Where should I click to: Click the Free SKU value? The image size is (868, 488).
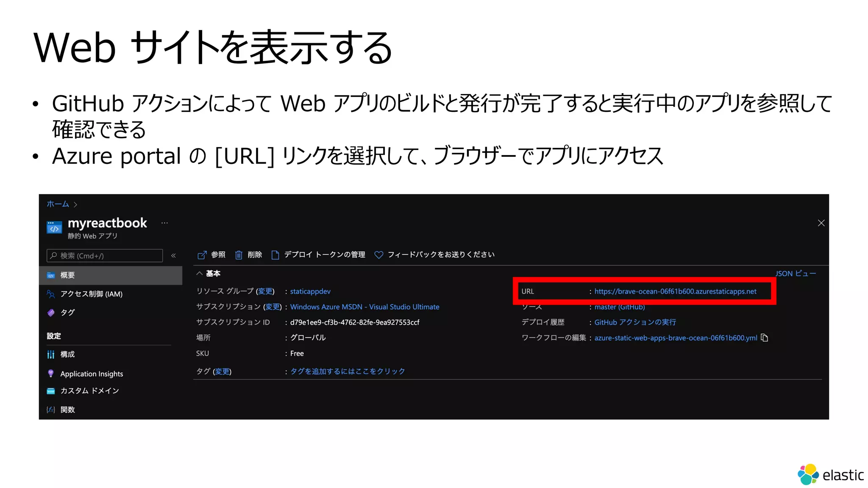click(x=297, y=353)
